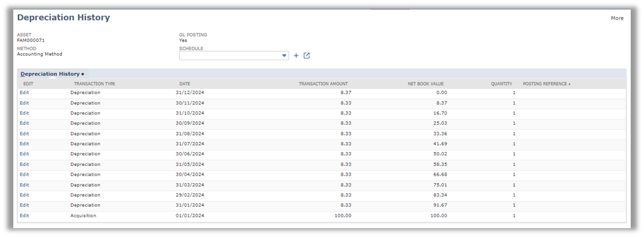Click the Accounting Method value
This screenshot has width=644, height=237.
[39, 54]
